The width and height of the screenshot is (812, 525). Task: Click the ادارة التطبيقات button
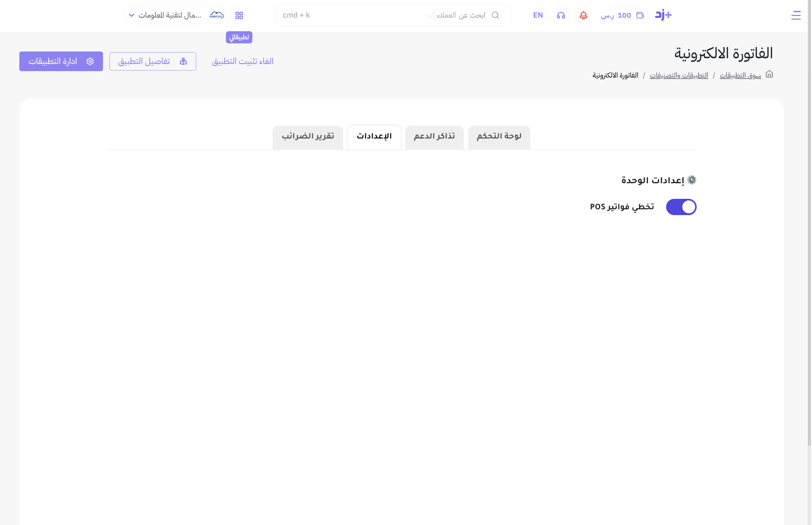(61, 61)
